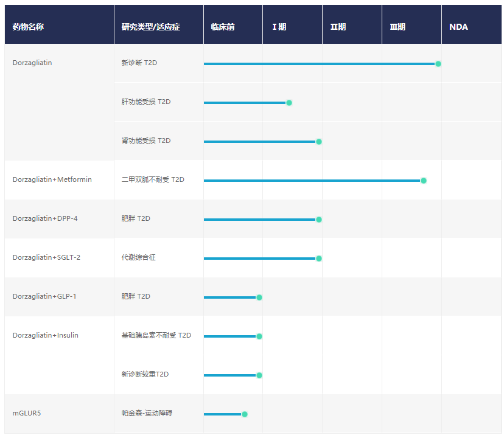Click the progress endpoint dot for Dorzagliatin+DPP-4
The image size is (504, 438).
coord(319,220)
